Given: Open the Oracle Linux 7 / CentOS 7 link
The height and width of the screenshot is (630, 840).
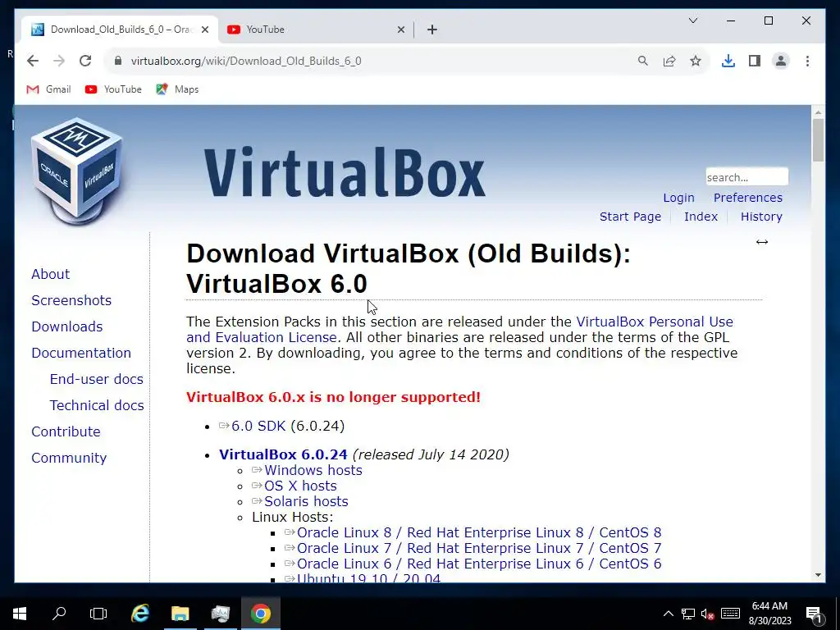Looking at the screenshot, I should 479,548.
